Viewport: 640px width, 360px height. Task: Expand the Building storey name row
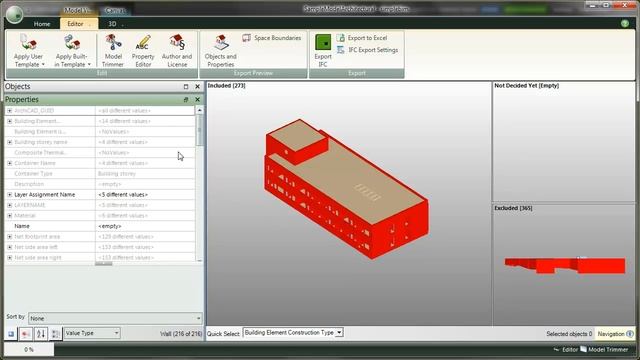(9, 142)
